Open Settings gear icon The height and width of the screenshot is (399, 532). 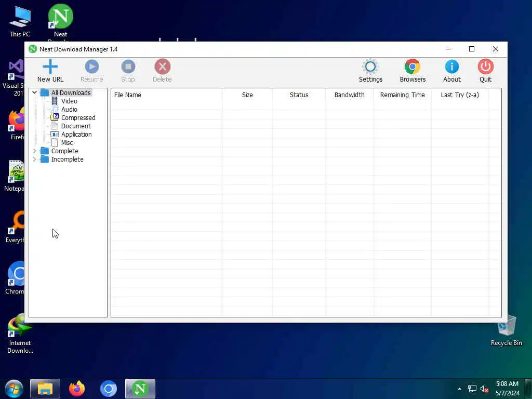pyautogui.click(x=370, y=66)
